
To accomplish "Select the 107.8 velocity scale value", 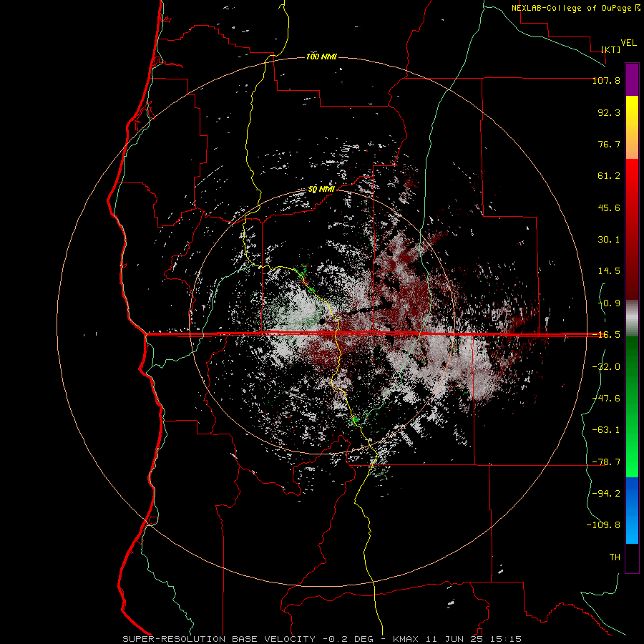I will click(x=606, y=80).
